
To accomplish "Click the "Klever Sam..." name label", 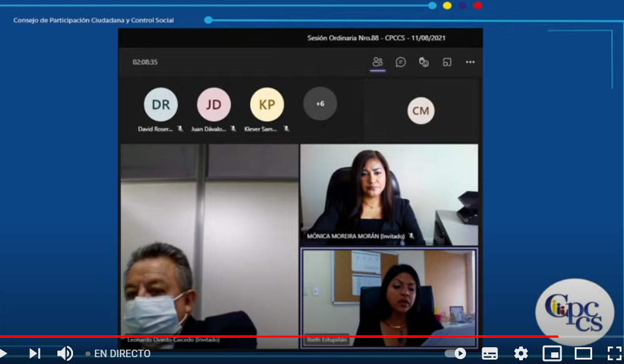I will tap(260, 129).
